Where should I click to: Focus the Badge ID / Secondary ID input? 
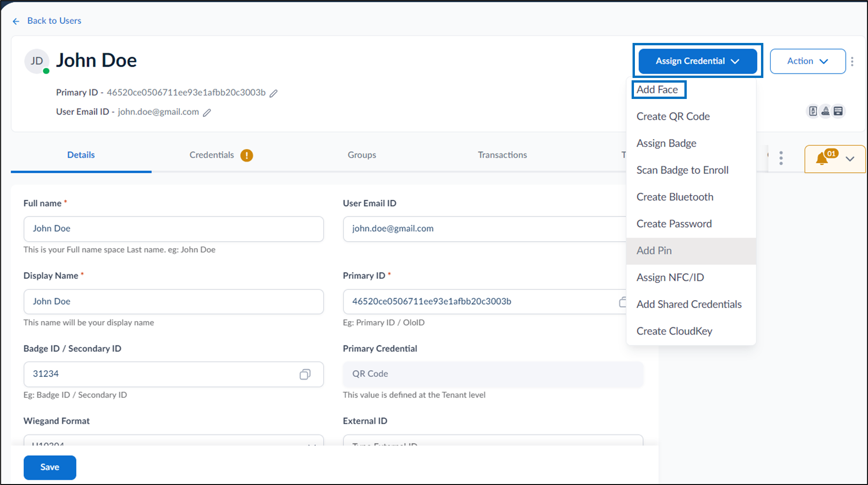pos(173,374)
